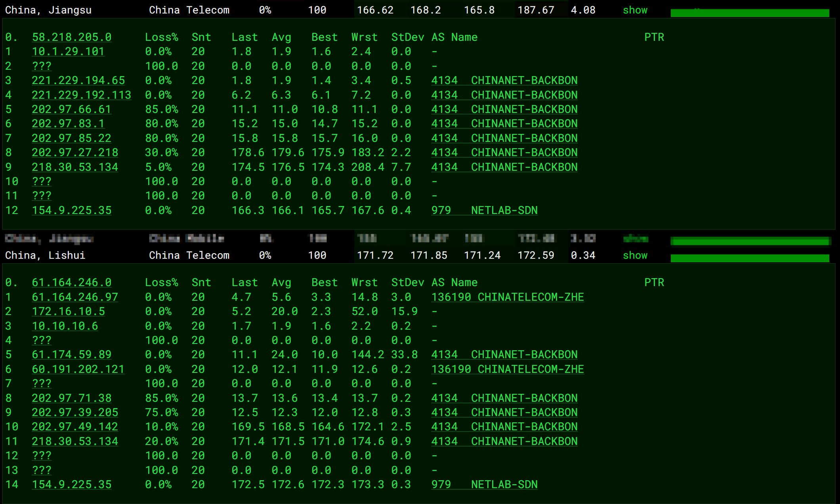
Task: Select worst value 144.2 in 61.174.59.89 row
Action: pyautogui.click(x=368, y=355)
